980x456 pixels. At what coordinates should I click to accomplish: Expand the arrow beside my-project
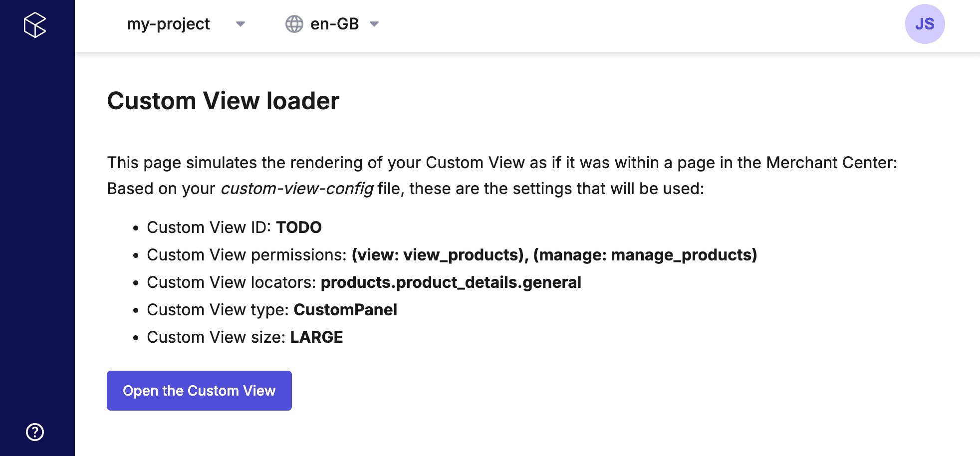coord(241,24)
